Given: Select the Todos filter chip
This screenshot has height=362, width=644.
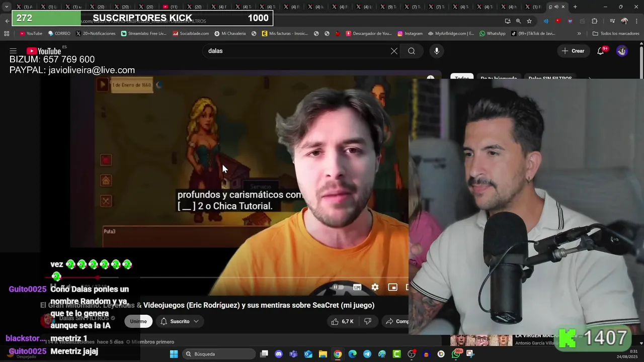Looking at the screenshot, I should (x=462, y=78).
